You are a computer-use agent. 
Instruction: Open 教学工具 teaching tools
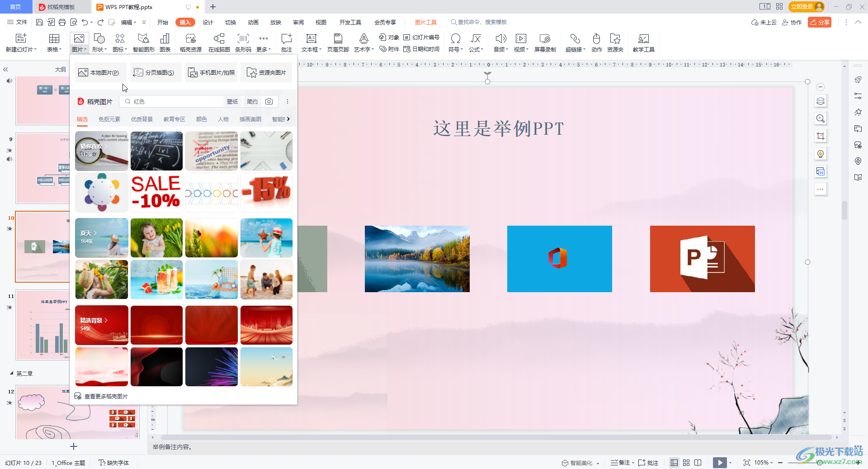pos(644,43)
